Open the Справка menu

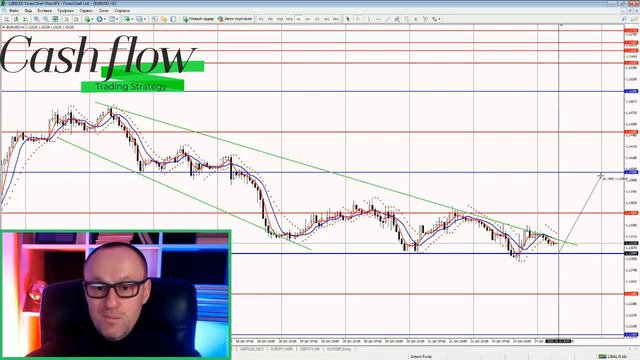[122, 11]
